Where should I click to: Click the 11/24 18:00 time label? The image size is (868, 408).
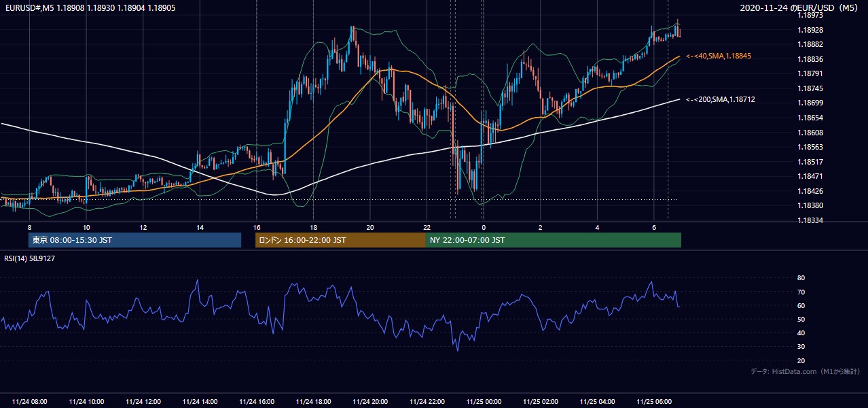313,401
